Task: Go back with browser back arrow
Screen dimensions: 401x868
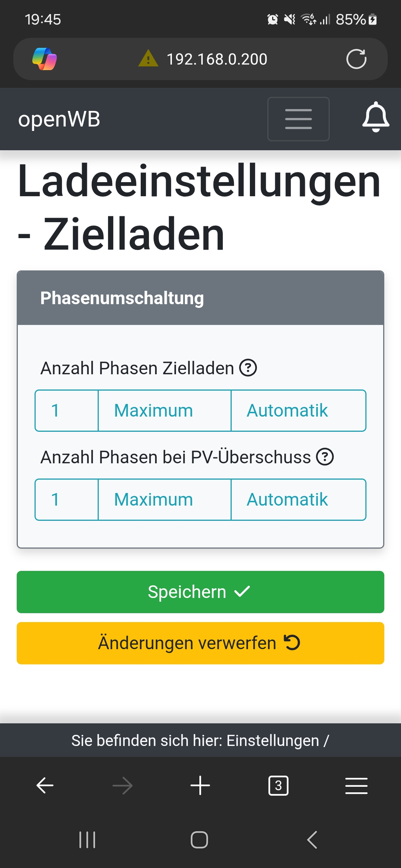Action: (x=45, y=785)
